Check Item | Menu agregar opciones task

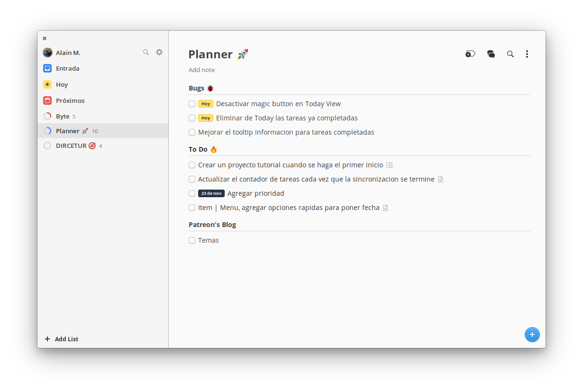tap(192, 208)
